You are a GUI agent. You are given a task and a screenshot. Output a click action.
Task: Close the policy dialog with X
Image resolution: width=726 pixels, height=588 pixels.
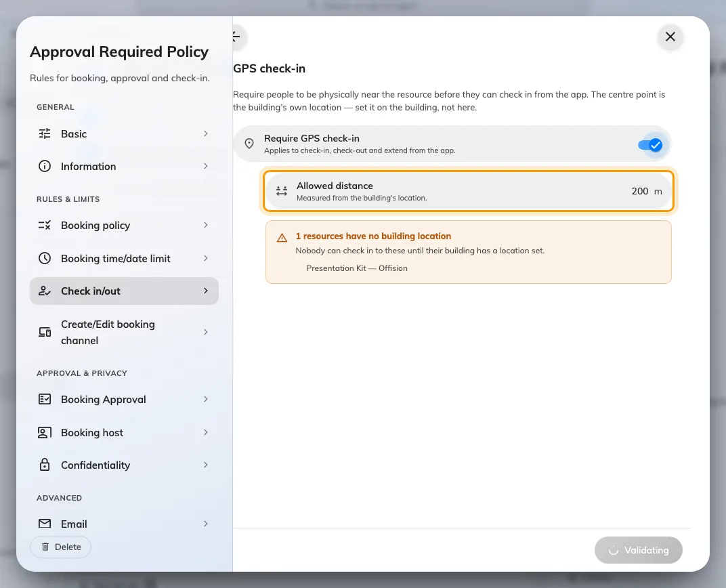(670, 37)
